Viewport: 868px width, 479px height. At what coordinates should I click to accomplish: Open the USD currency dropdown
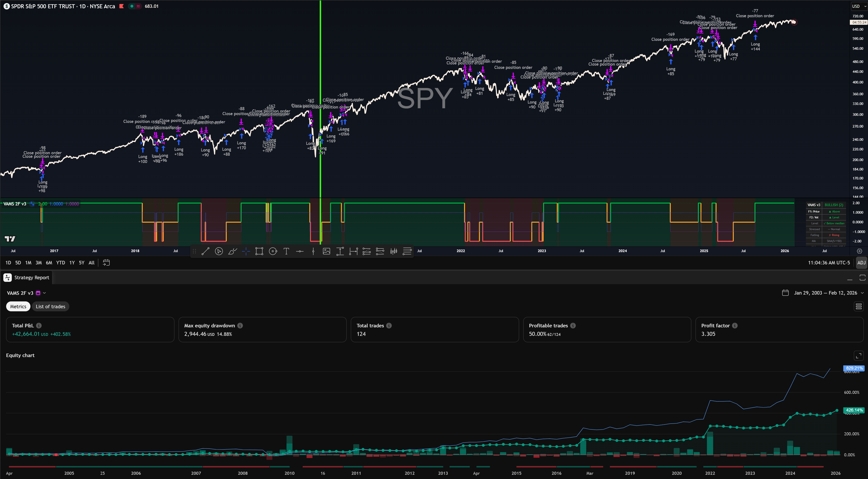coord(858,6)
